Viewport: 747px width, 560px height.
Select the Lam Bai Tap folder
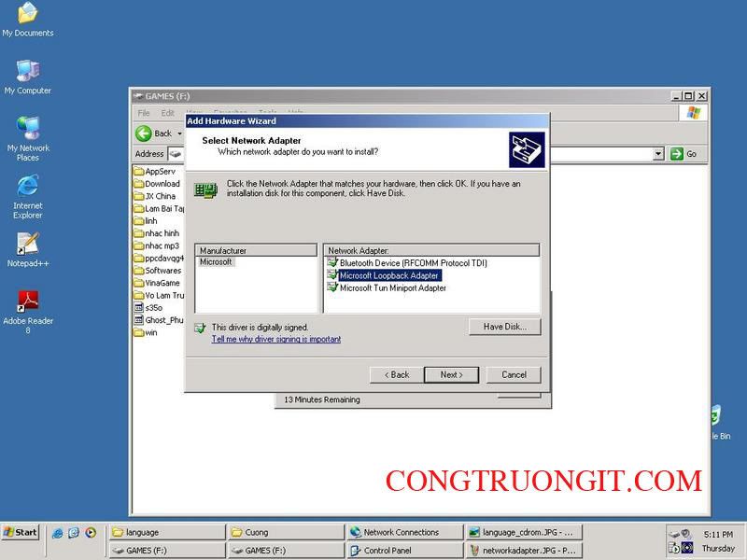[x=159, y=208]
